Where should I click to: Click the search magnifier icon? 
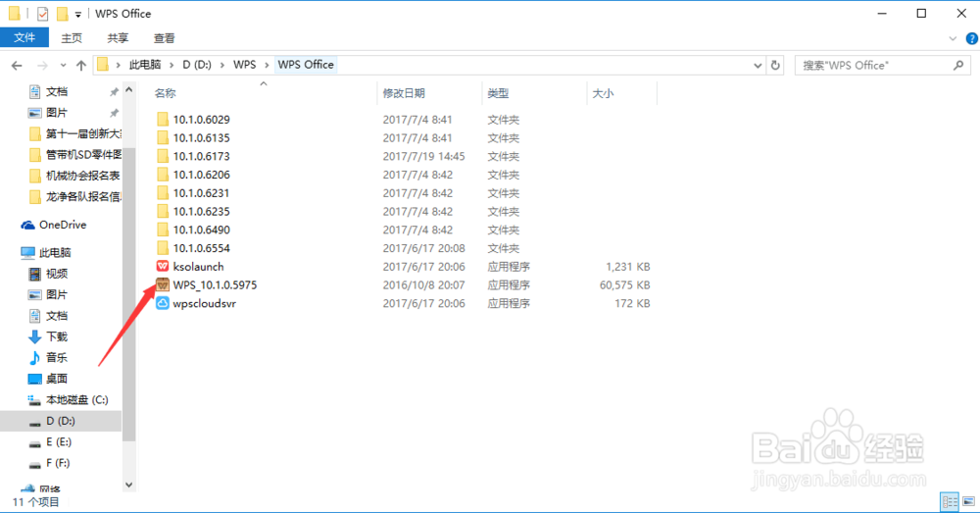(958, 65)
